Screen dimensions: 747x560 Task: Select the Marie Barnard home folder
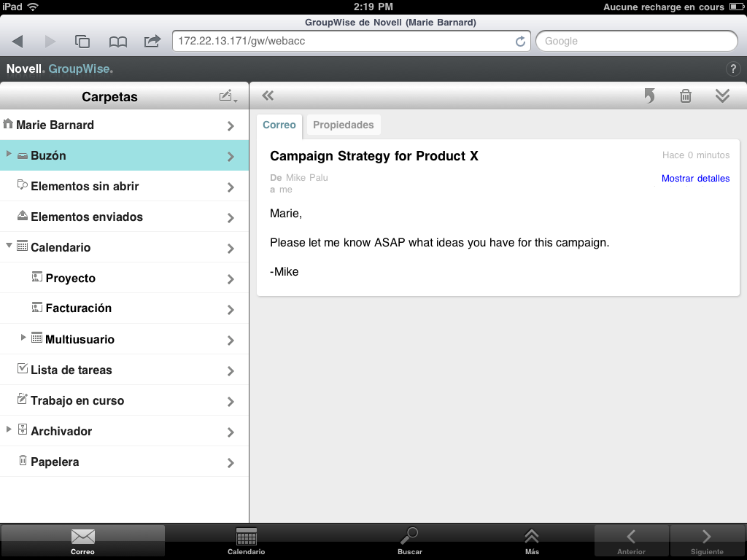[124, 125]
